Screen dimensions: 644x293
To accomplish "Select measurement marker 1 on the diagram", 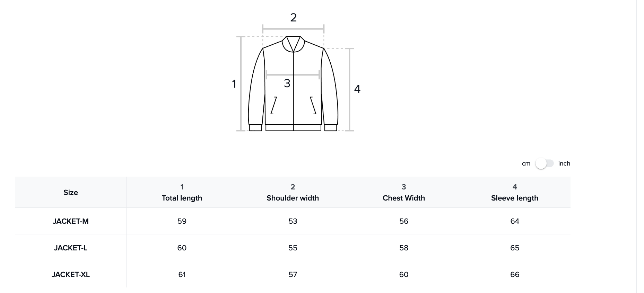I will [x=234, y=83].
